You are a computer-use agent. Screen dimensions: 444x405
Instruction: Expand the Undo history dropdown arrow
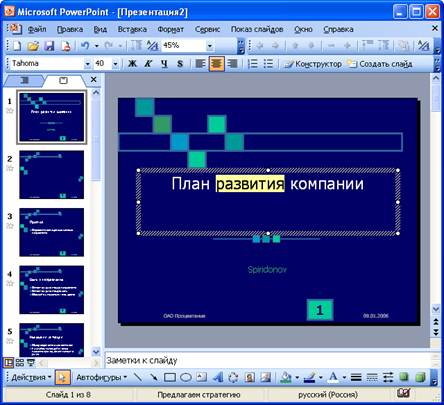tap(97, 46)
